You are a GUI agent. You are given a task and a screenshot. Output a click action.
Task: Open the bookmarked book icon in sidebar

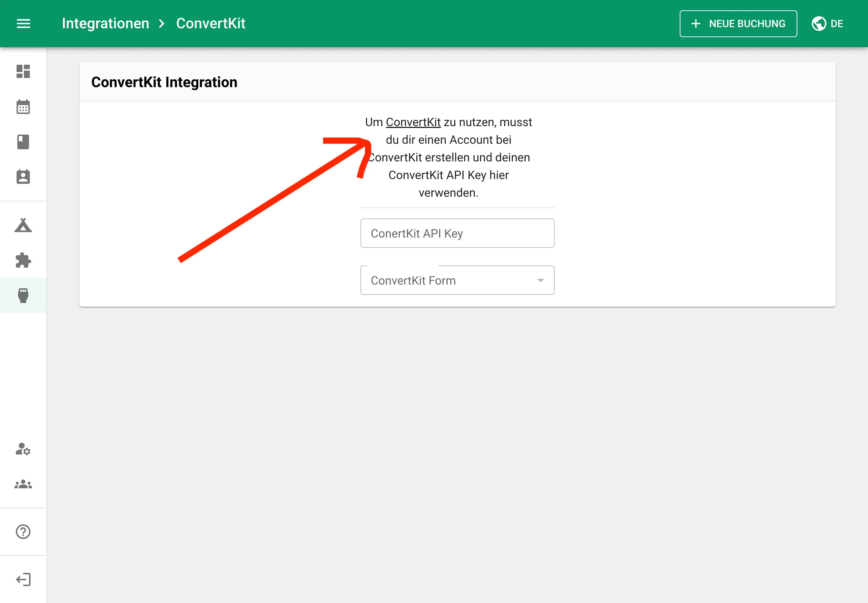click(23, 142)
